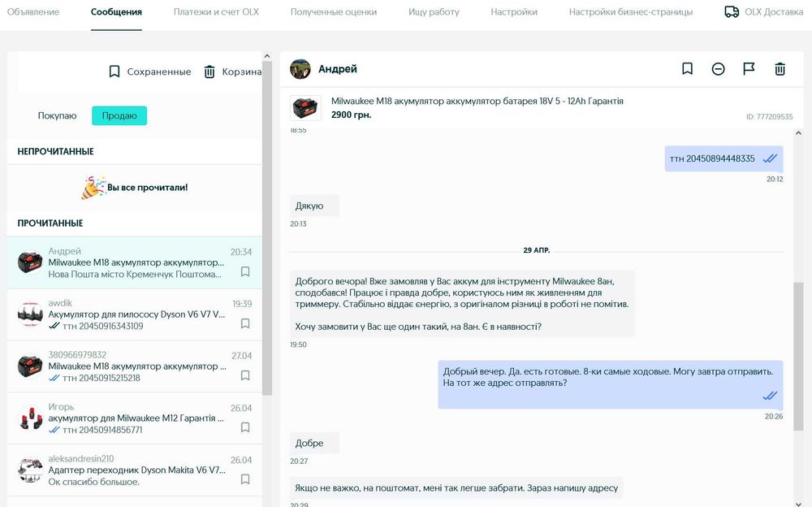The image size is (812, 507).
Task: Click the up arrow of the chat scrollbar
Action: [x=798, y=133]
